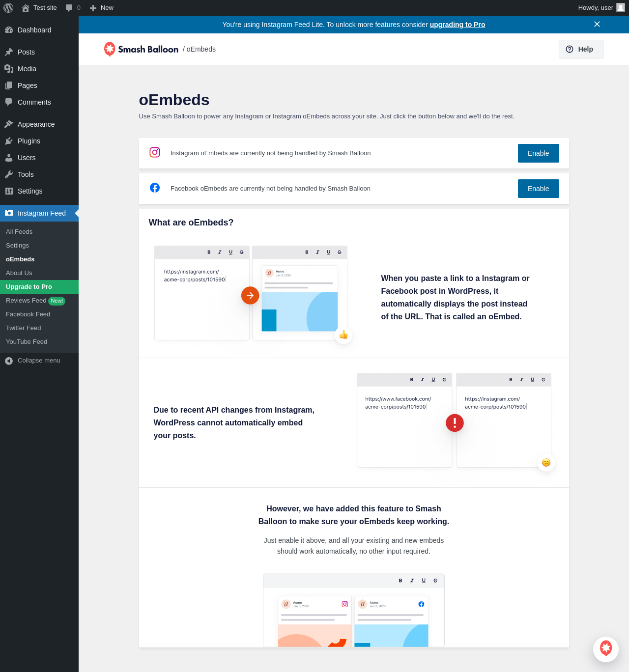Open the comments bubble in admin bar
The height and width of the screenshot is (672, 629).
pyautogui.click(x=73, y=8)
